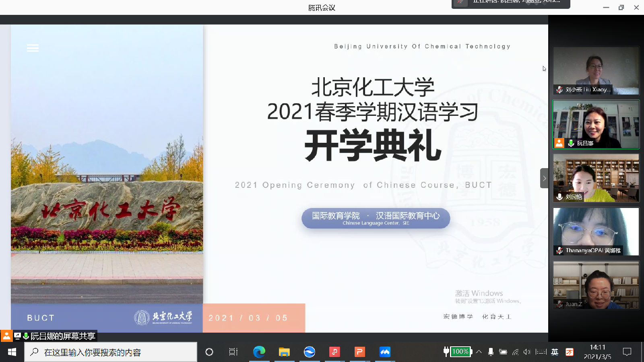Select Juan.Z participant video thumbnail

click(x=596, y=285)
